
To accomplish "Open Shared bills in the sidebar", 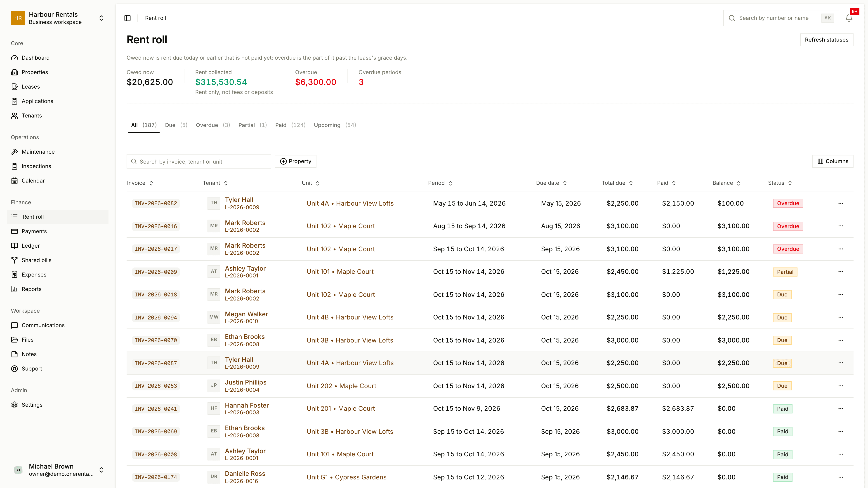I will (58, 260).
